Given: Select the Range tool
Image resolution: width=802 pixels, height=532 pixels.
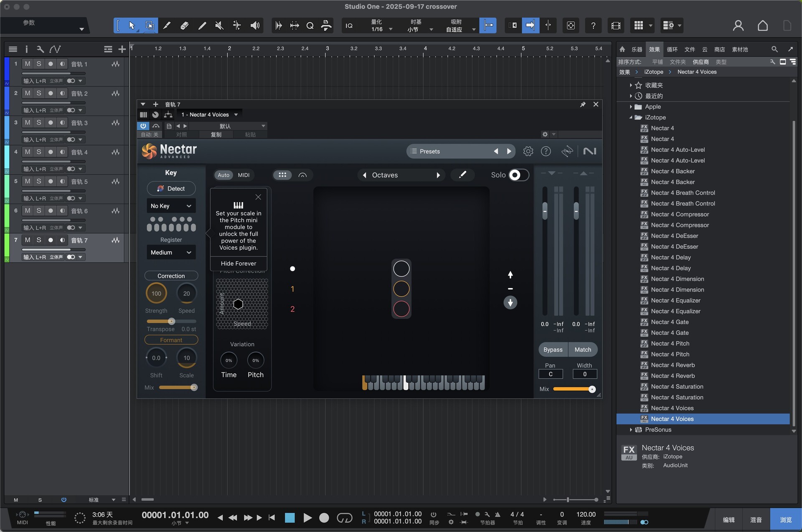Looking at the screenshot, I should (149, 25).
